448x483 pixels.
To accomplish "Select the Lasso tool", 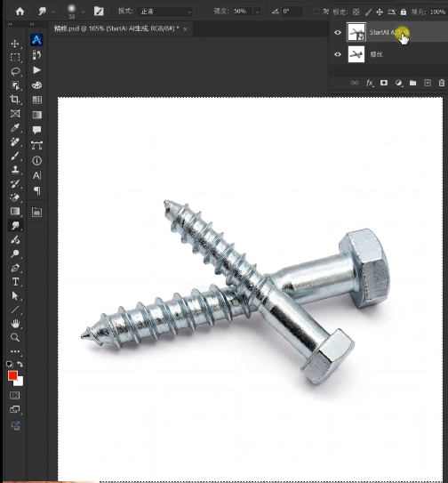I will [x=15, y=71].
